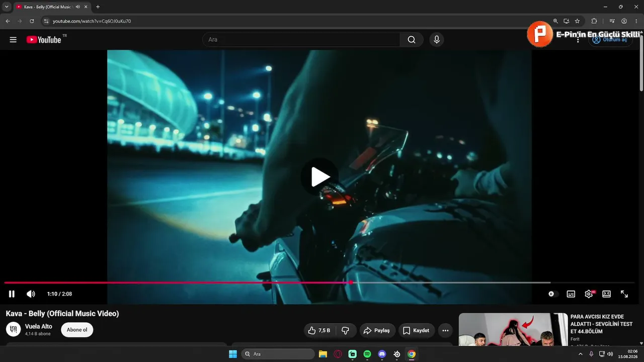Share the video via Paylaş
644x362 pixels.
[377, 330]
